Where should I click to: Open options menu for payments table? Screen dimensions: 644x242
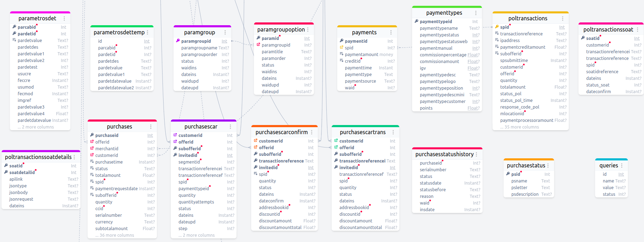391,33
